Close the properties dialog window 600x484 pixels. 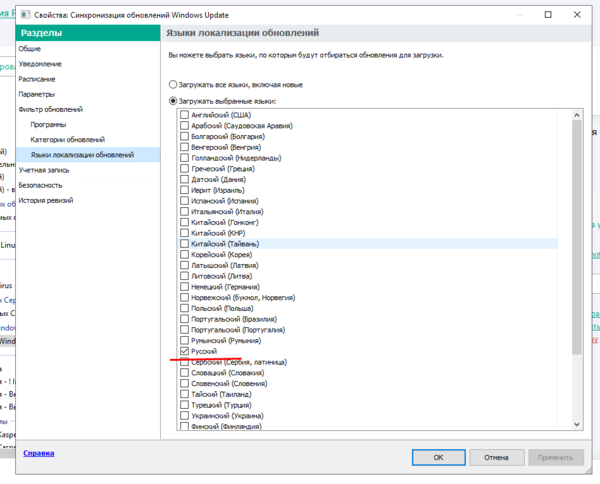(x=577, y=15)
